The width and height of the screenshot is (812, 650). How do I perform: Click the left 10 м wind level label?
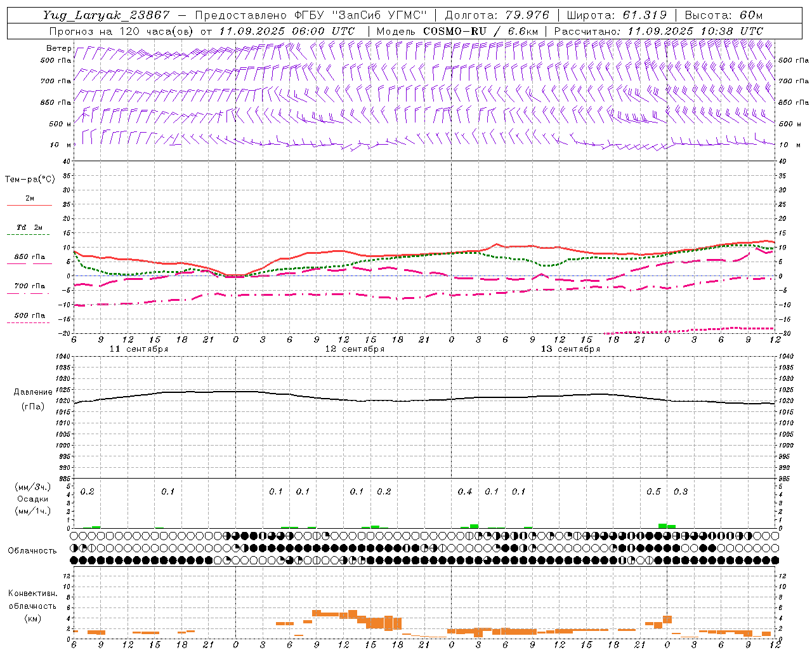pos(61,145)
